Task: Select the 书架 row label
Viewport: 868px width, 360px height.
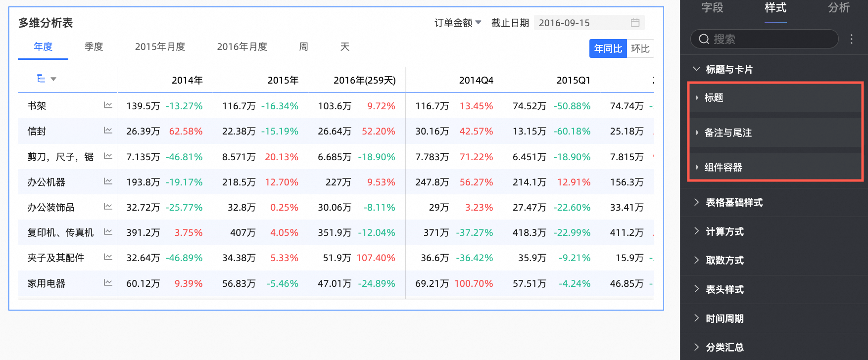Action: 37,106
